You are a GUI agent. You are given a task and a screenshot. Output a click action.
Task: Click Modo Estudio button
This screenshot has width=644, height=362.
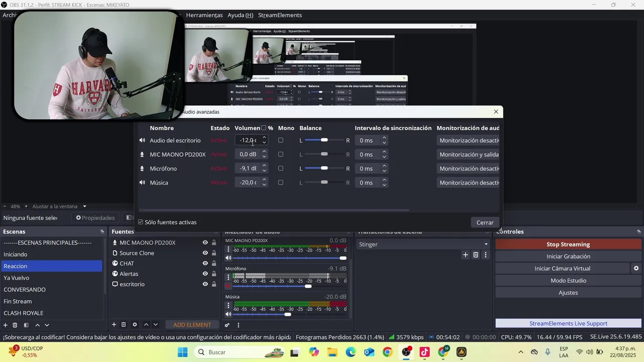568,281
